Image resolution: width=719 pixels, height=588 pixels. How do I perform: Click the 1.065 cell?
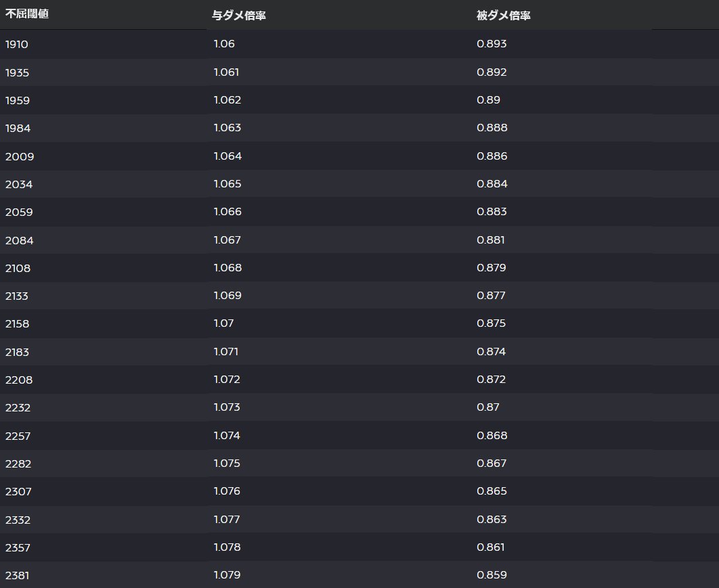click(x=227, y=184)
